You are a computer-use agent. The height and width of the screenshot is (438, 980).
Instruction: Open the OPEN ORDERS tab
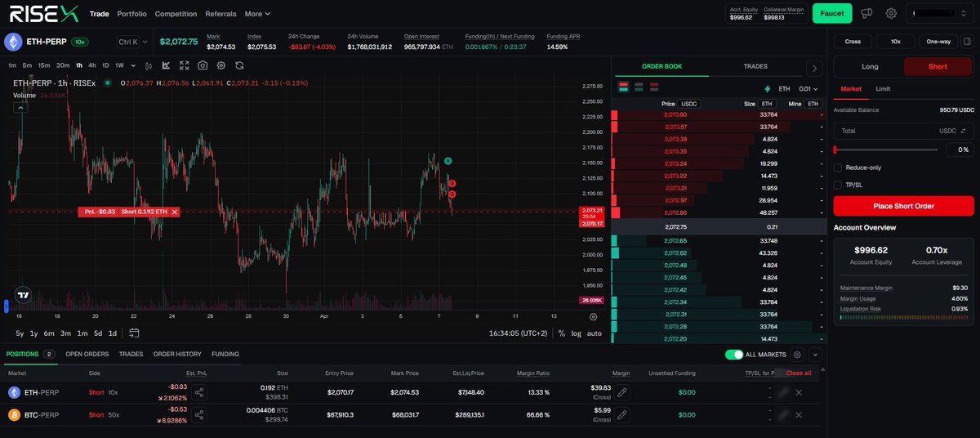[x=87, y=354]
